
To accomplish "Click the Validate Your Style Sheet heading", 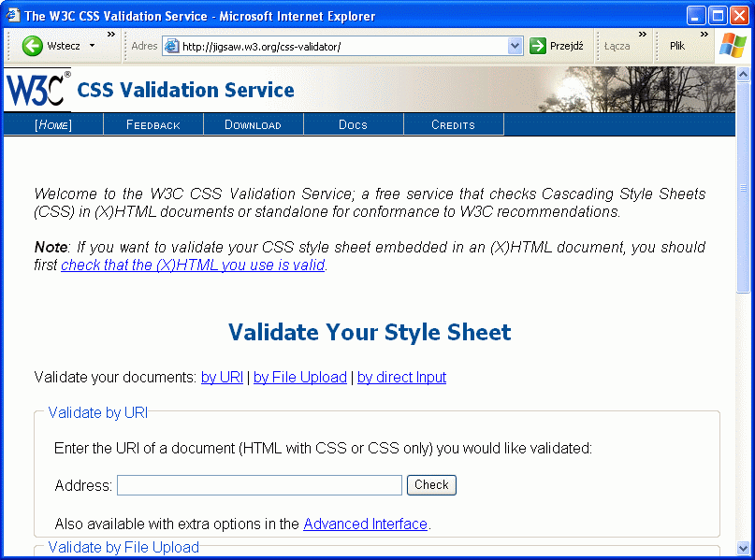I will tap(370, 333).
